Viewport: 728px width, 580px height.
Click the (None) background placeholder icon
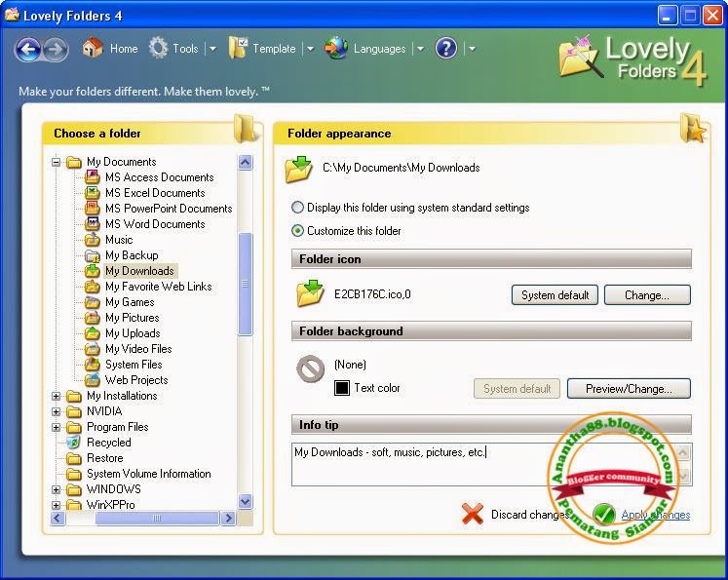(310, 369)
